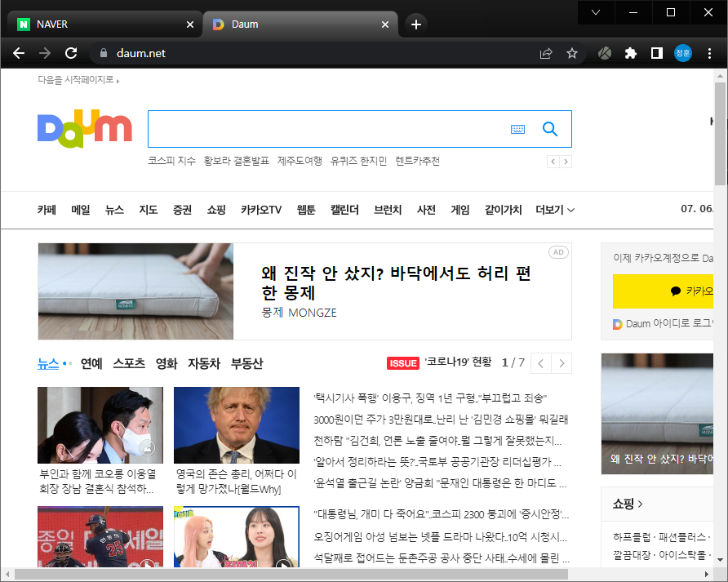The height and width of the screenshot is (582, 728).
Task: Click the gray circular extension icon
Action: (x=605, y=53)
